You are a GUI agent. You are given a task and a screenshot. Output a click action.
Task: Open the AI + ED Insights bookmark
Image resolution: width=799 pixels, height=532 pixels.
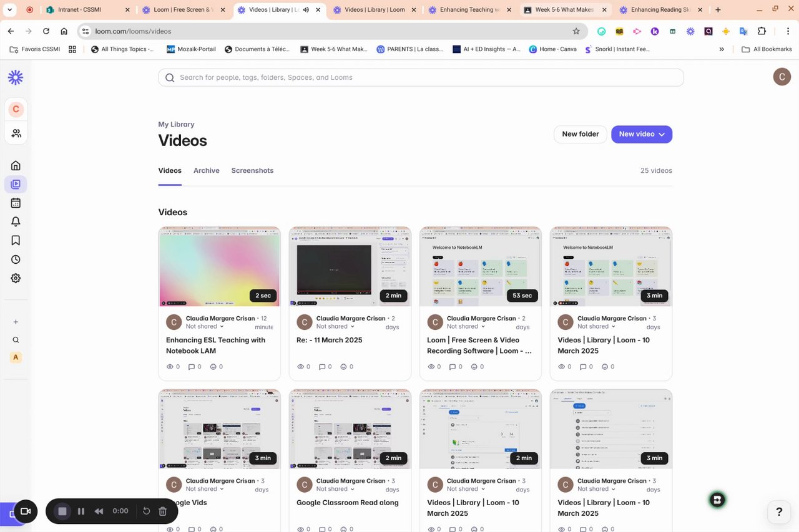tap(486, 49)
